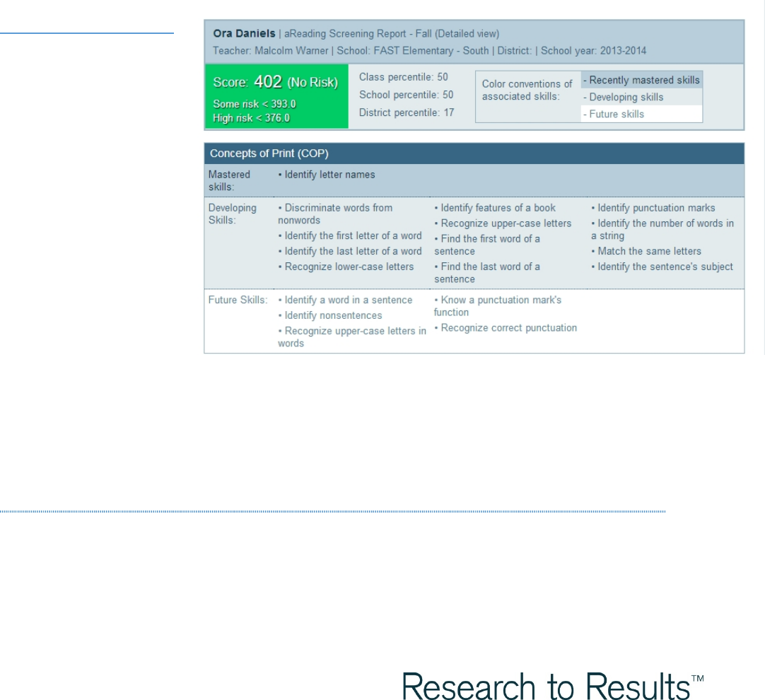
Task: Click Identify the number of words in a string
Action: 662,229
